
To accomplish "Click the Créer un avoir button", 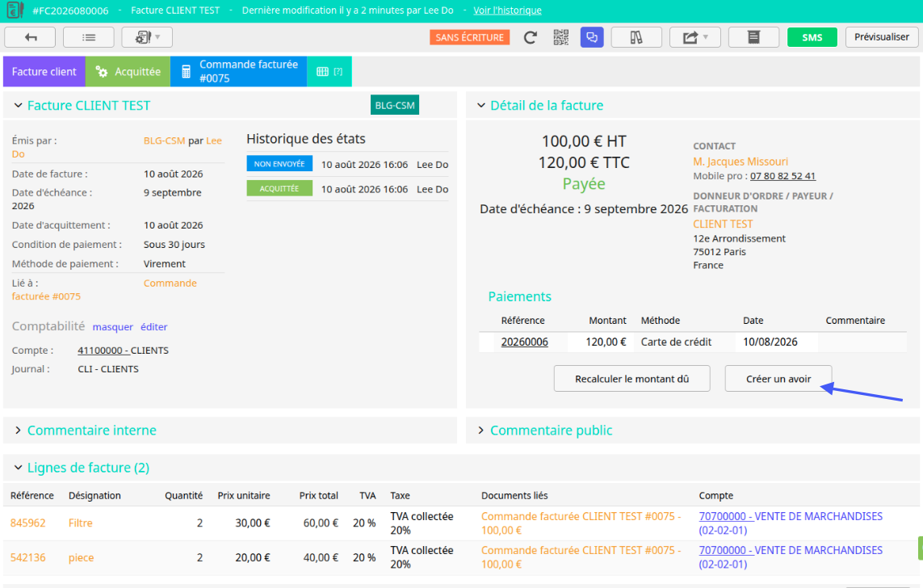I will [778, 379].
